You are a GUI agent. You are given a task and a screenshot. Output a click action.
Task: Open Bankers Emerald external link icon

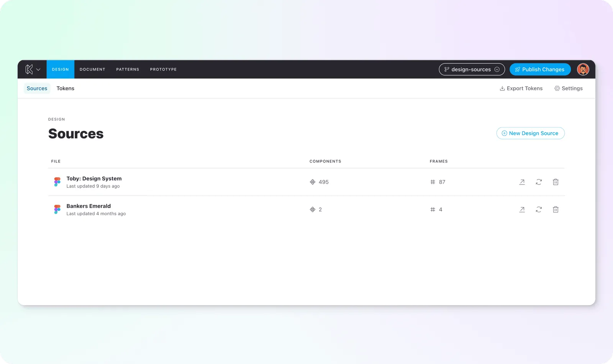click(x=522, y=209)
